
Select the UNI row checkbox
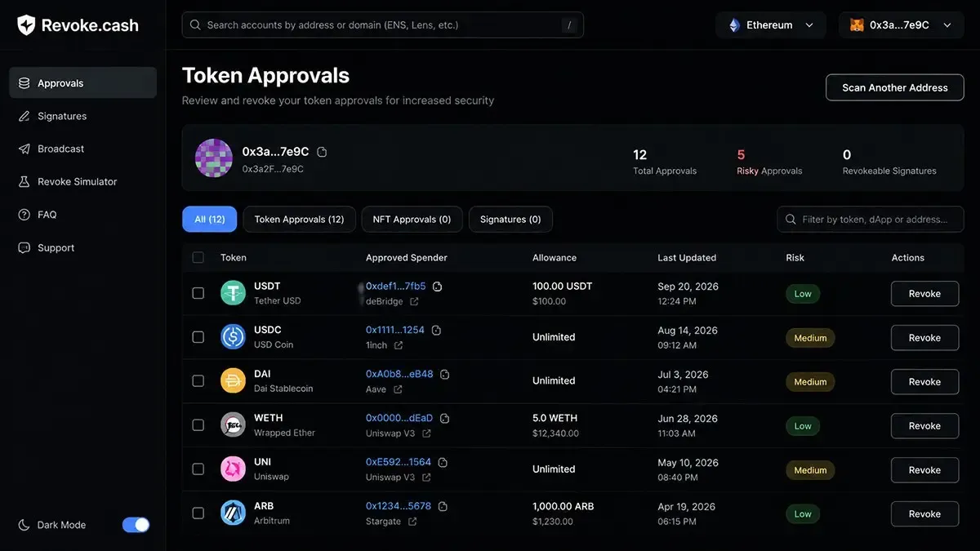(198, 469)
